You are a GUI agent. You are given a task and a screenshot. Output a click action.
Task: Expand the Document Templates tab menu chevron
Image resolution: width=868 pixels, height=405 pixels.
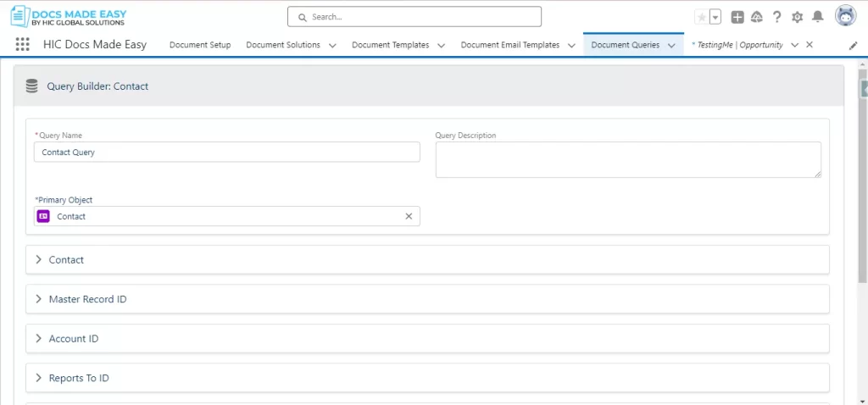click(x=441, y=46)
